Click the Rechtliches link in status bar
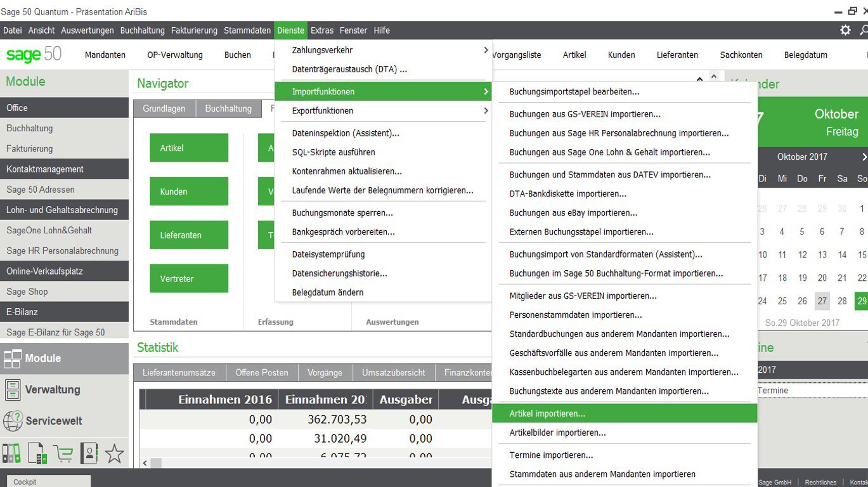Image resolution: width=868 pixels, height=487 pixels. coord(820,483)
